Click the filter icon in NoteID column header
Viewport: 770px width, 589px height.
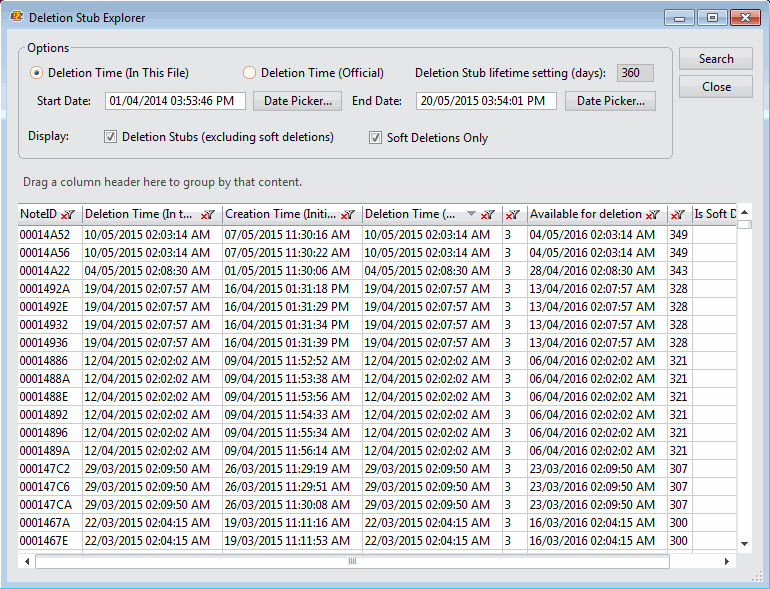[x=68, y=215]
